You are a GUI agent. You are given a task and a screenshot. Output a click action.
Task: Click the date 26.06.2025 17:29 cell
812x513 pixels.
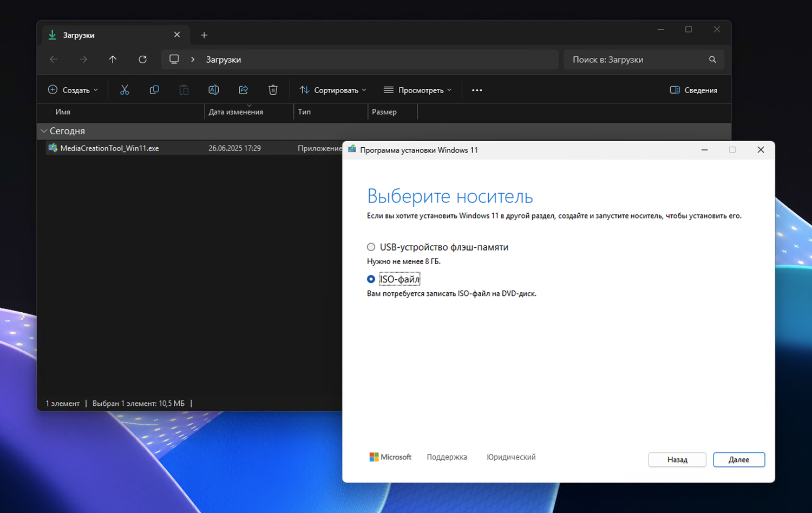click(x=235, y=148)
